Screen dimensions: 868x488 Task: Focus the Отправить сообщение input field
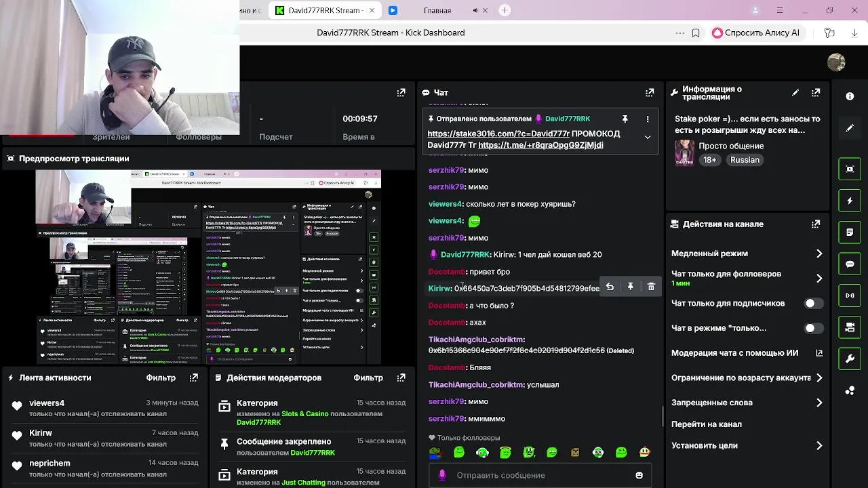[540, 475]
